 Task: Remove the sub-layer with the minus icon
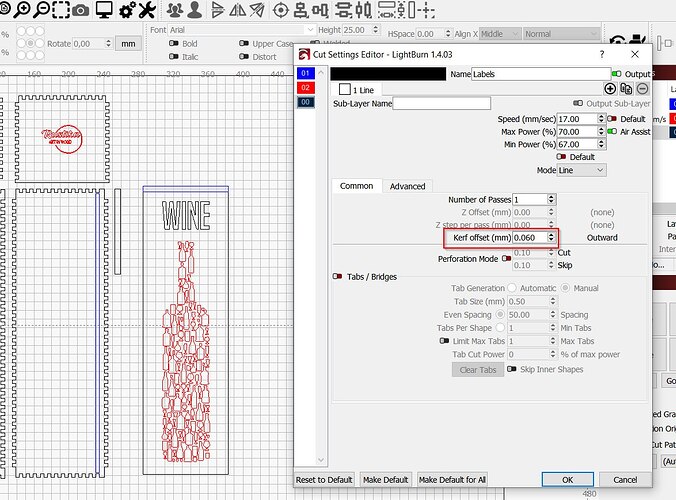tap(642, 89)
